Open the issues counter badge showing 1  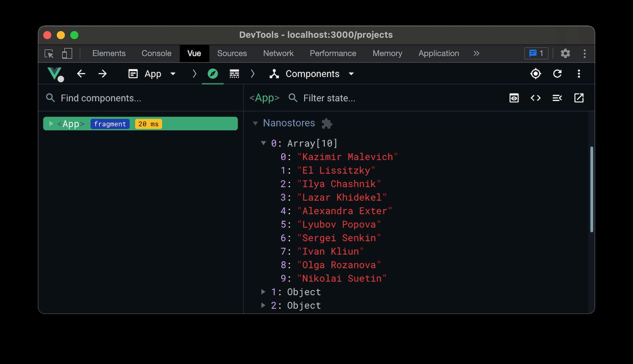pos(536,53)
